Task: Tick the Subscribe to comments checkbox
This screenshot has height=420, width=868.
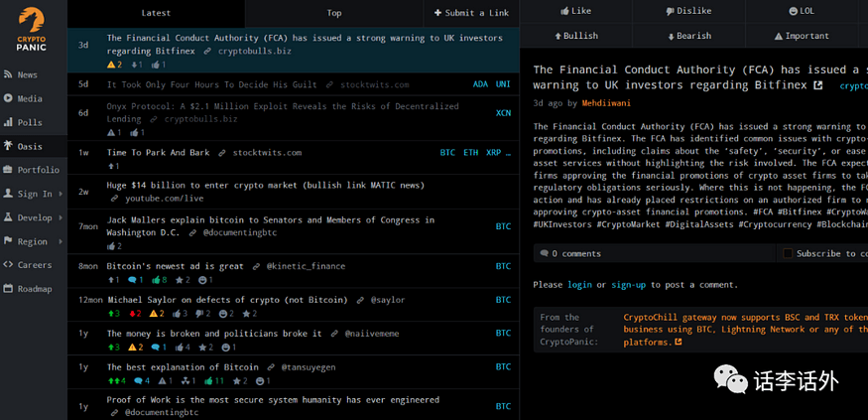Action: coord(788,253)
